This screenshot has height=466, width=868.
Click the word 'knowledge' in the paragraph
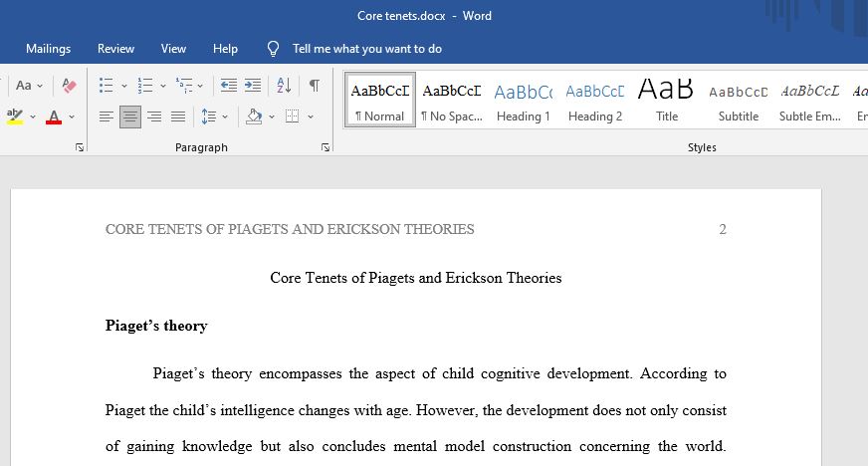pos(217,446)
